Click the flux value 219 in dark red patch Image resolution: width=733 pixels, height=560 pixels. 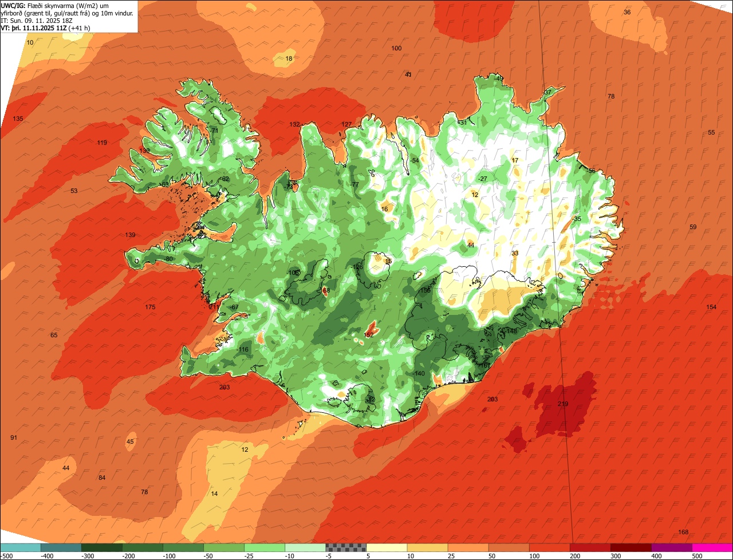point(563,404)
